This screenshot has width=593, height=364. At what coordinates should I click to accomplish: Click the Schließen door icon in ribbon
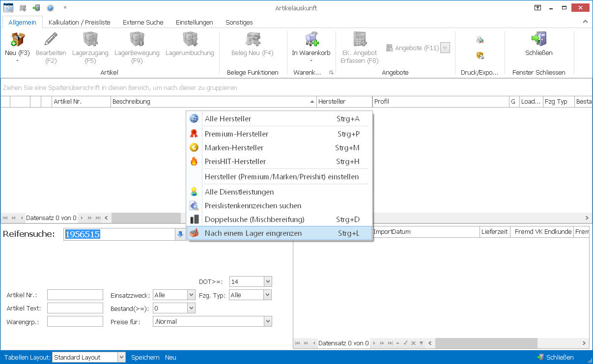click(538, 39)
